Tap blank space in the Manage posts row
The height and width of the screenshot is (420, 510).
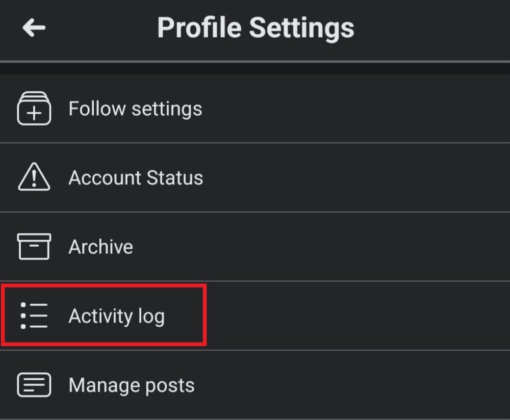(x=357, y=385)
